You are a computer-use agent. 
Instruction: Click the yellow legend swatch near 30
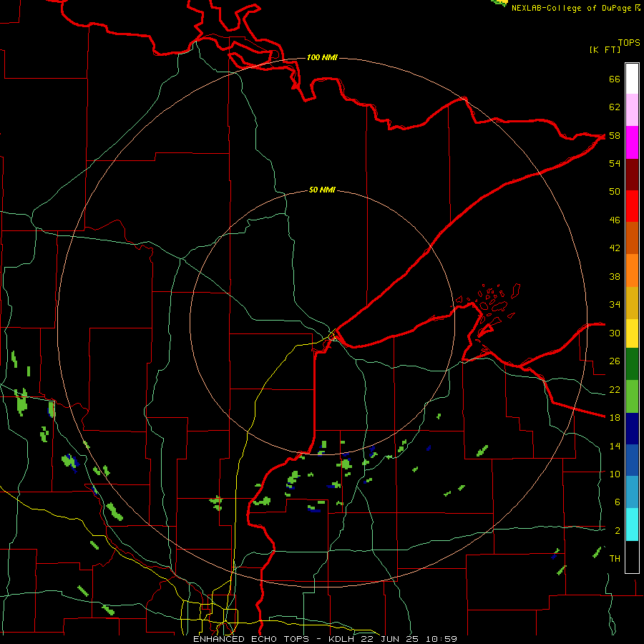tap(632, 333)
